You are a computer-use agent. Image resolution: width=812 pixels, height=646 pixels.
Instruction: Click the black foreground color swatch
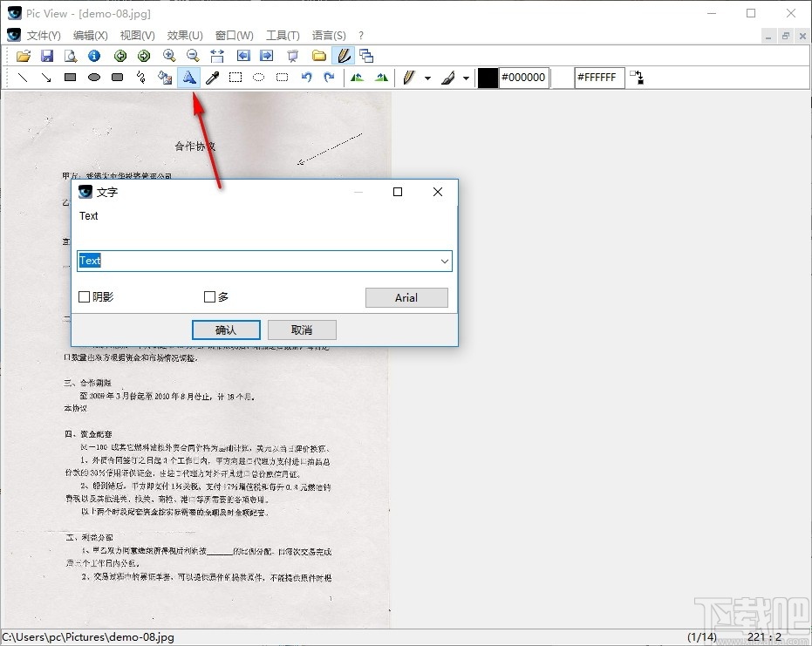click(x=488, y=78)
